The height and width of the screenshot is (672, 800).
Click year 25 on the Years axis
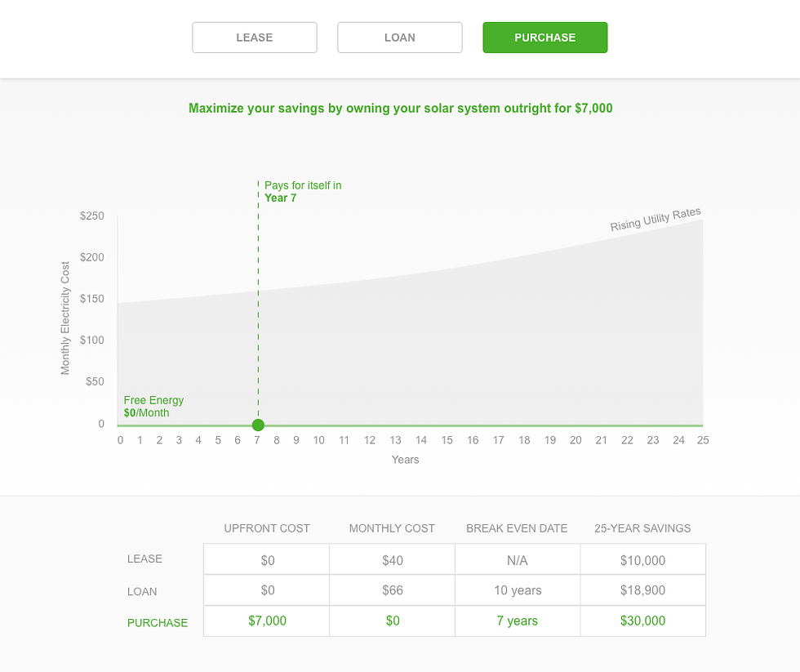[702, 440]
